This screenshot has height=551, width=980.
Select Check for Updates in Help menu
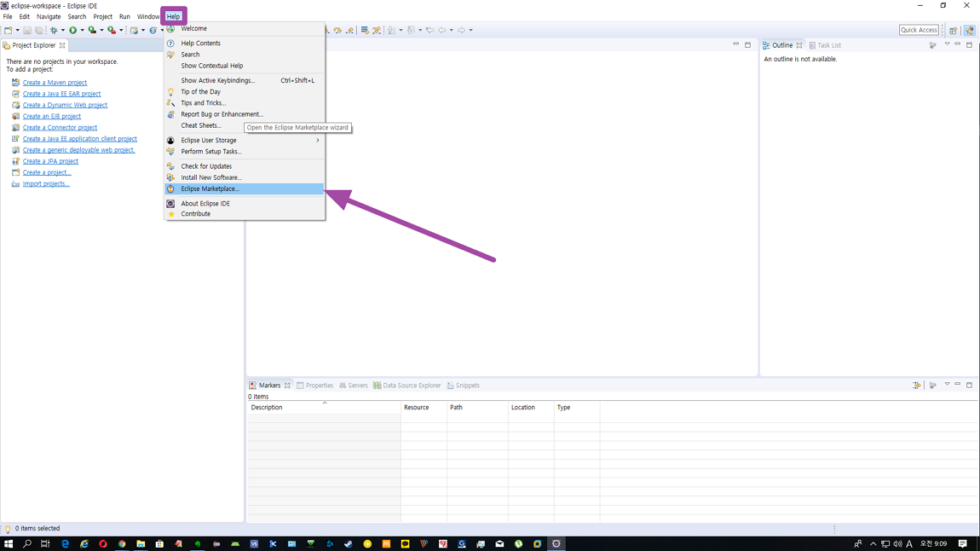coord(245,166)
